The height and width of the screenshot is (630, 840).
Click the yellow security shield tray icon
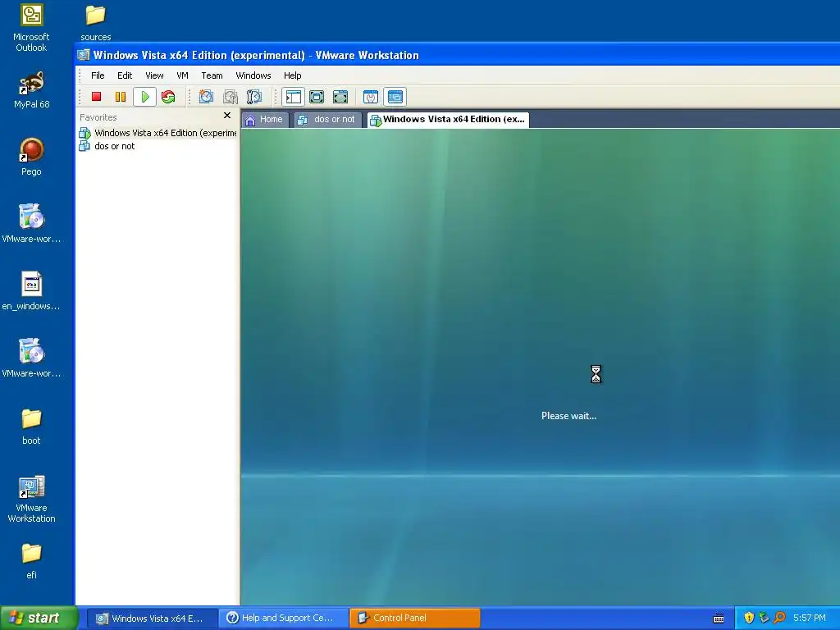coord(749,619)
